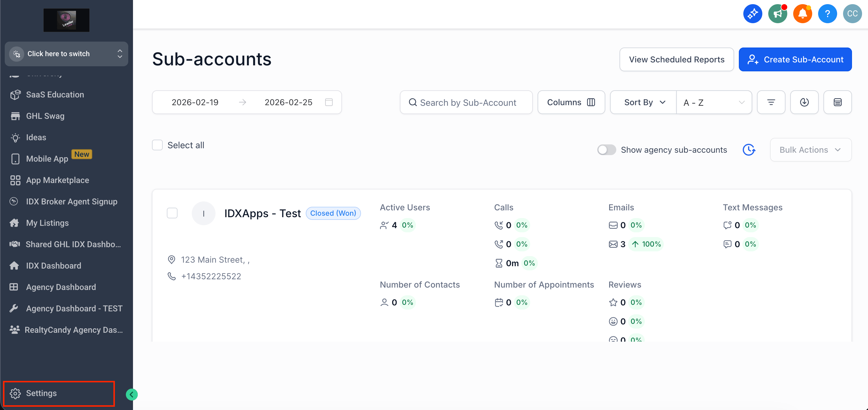This screenshot has width=868, height=410.
Task: Open the megaphone announcements icon
Action: pyautogui.click(x=777, y=14)
